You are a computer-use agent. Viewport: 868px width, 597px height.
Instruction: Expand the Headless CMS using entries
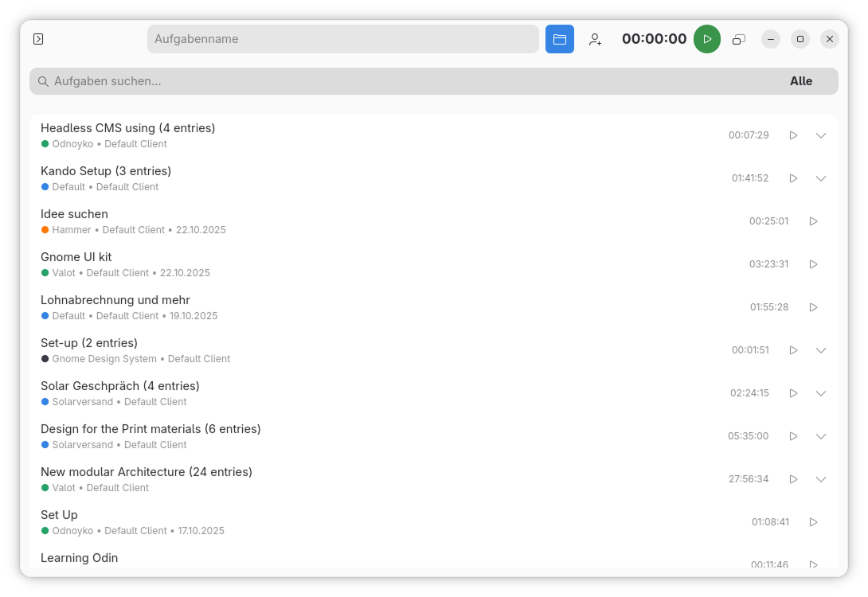[821, 135]
